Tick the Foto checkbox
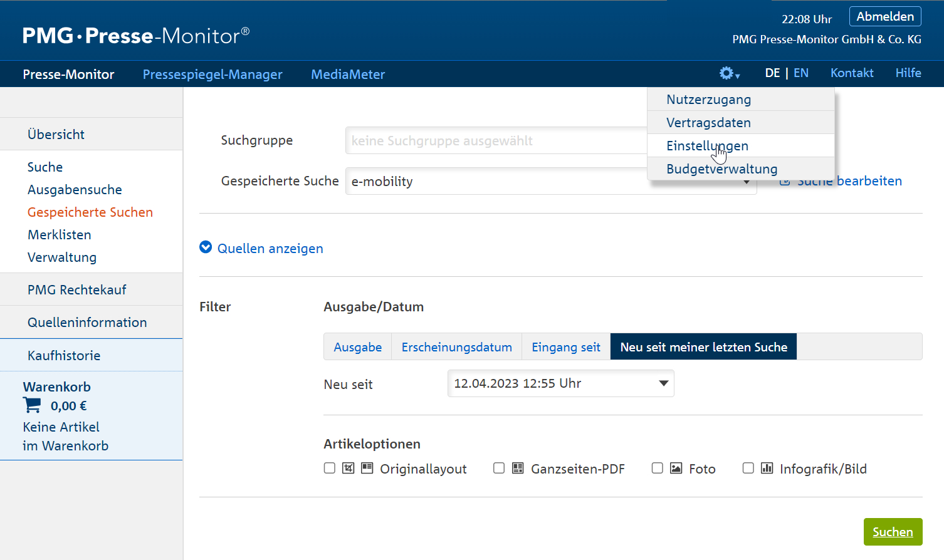This screenshot has height=560, width=944. coord(658,468)
